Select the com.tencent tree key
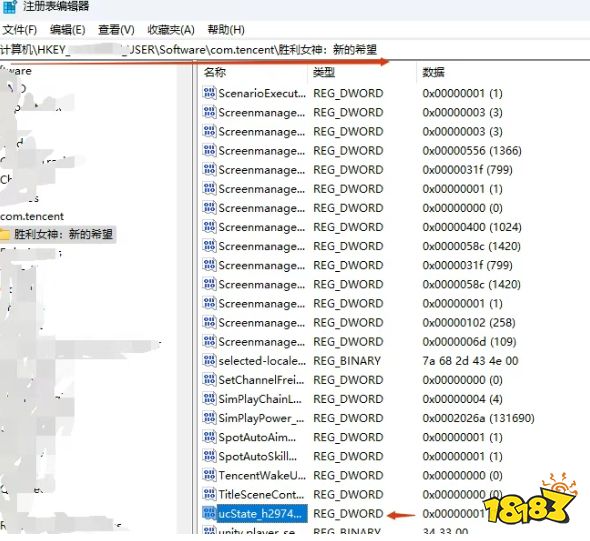The height and width of the screenshot is (541, 590). [32, 216]
